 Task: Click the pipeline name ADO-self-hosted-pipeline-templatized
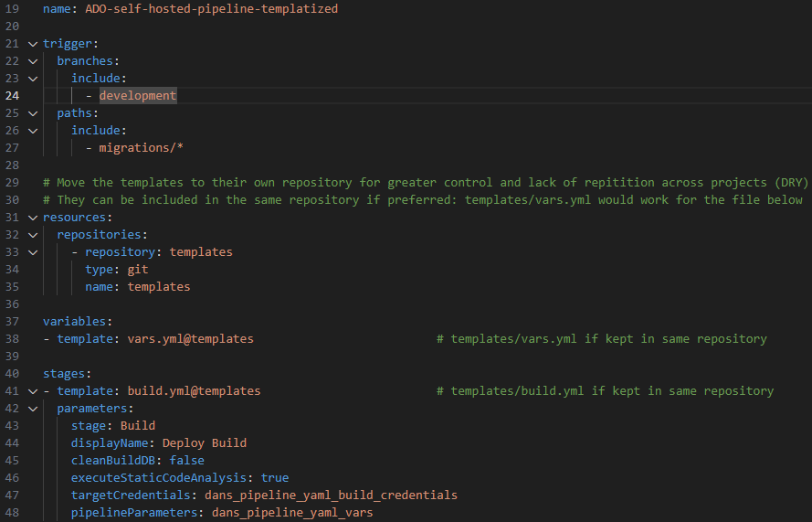pyautogui.click(x=211, y=9)
